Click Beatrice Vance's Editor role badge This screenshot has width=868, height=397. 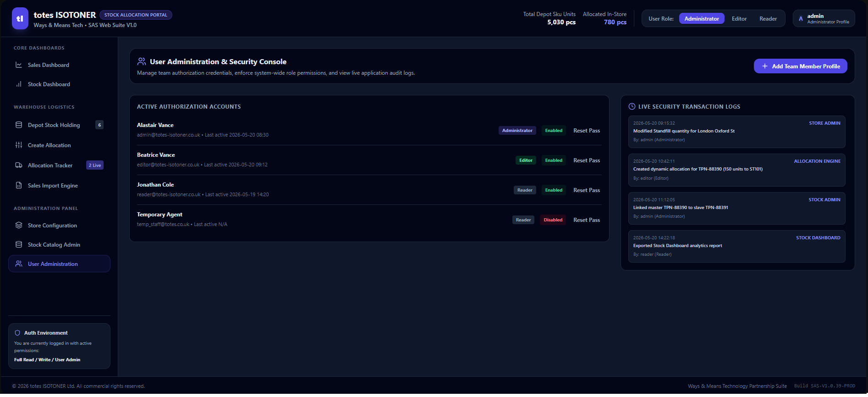click(x=526, y=160)
